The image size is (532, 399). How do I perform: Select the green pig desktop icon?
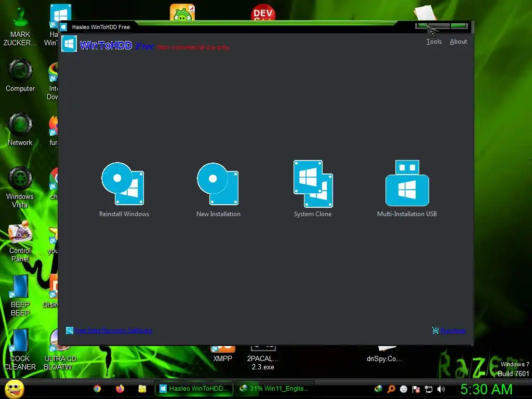point(182,12)
